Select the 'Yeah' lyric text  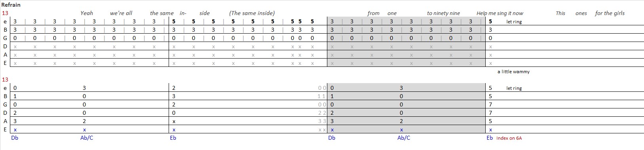point(86,13)
